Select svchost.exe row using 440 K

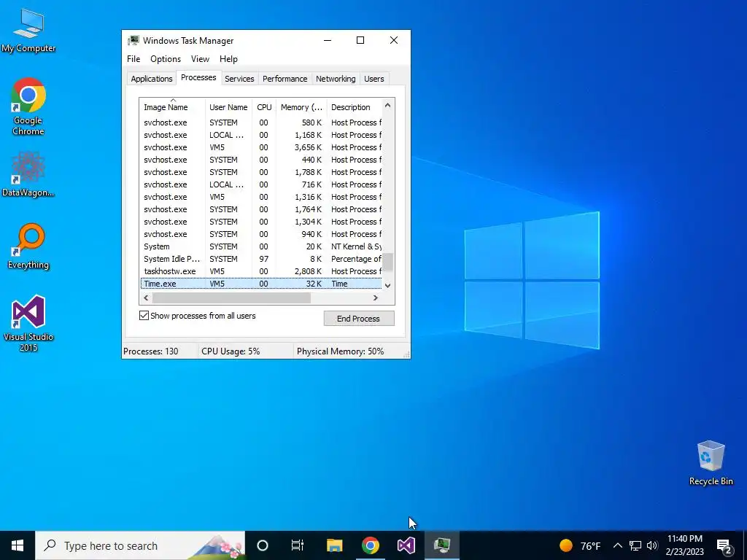tap(261, 160)
